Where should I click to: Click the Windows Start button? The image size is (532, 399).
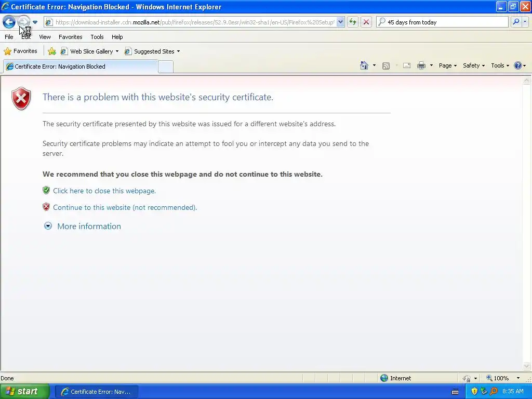coord(25,392)
